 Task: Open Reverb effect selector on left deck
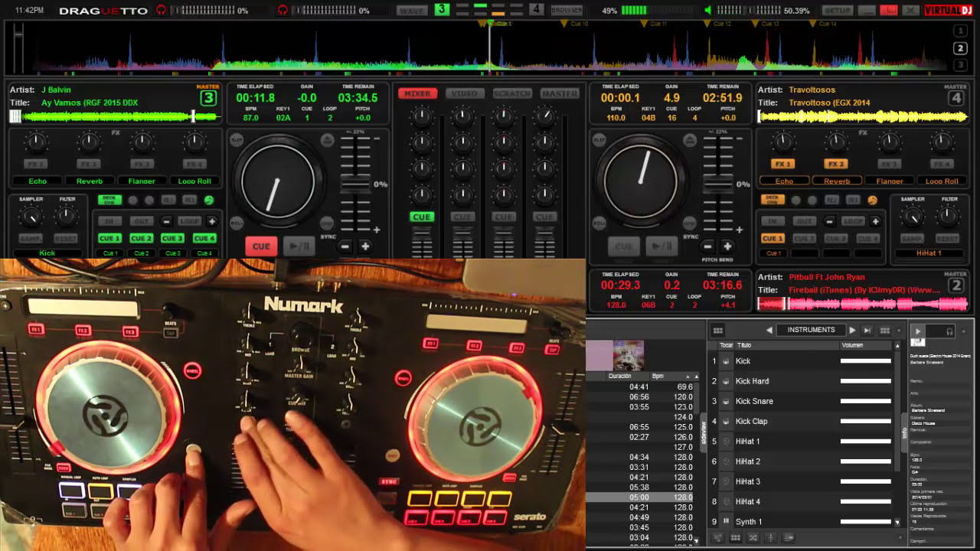pyautogui.click(x=90, y=181)
